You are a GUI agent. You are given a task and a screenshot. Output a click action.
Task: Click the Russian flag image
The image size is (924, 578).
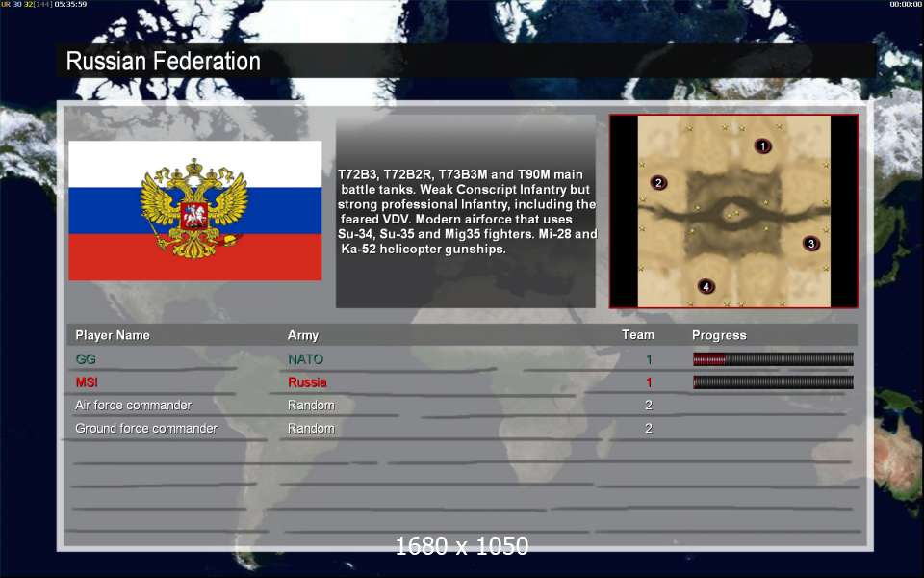pos(195,211)
